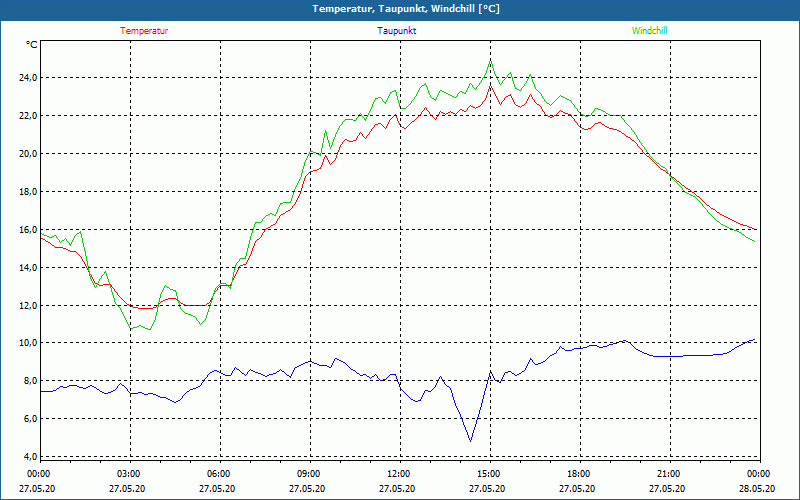Click the 24,0 y-axis value
The width and height of the screenshot is (800, 500).
(28, 78)
